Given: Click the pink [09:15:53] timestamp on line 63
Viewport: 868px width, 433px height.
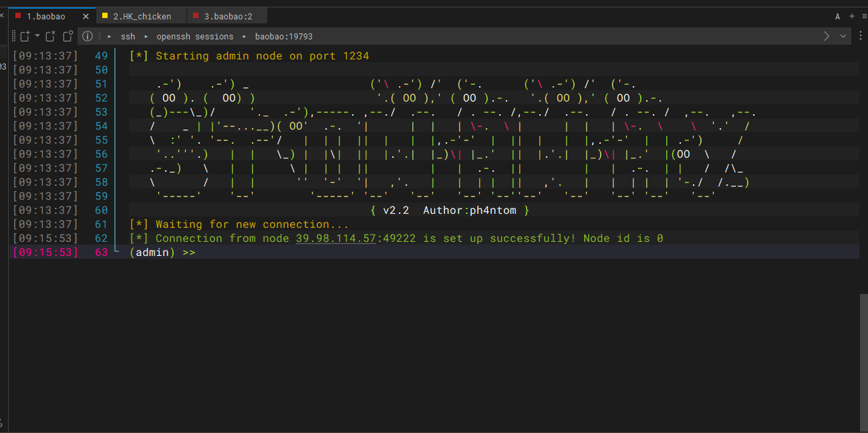Looking at the screenshot, I should [45, 252].
